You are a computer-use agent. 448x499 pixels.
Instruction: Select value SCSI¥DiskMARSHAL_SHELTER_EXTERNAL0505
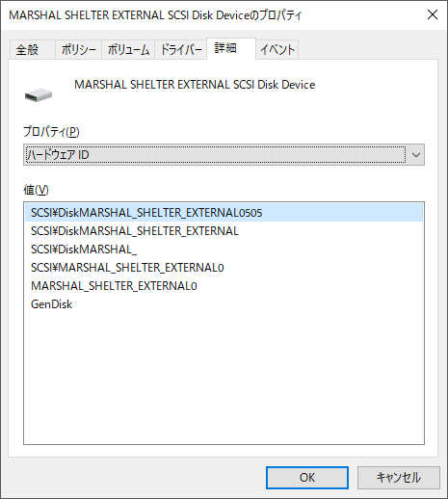[x=224, y=213]
